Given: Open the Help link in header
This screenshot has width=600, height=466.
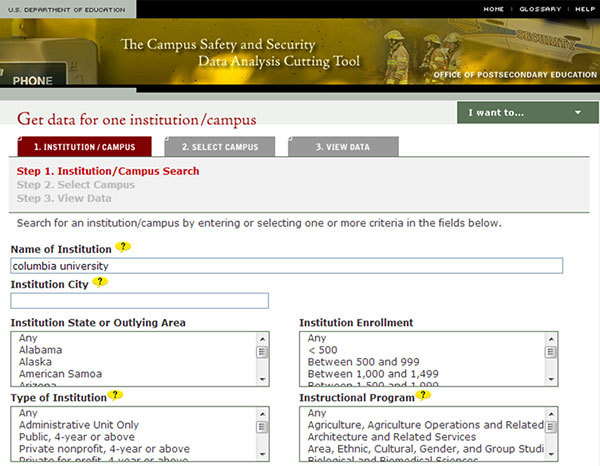Looking at the screenshot, I should point(584,9).
